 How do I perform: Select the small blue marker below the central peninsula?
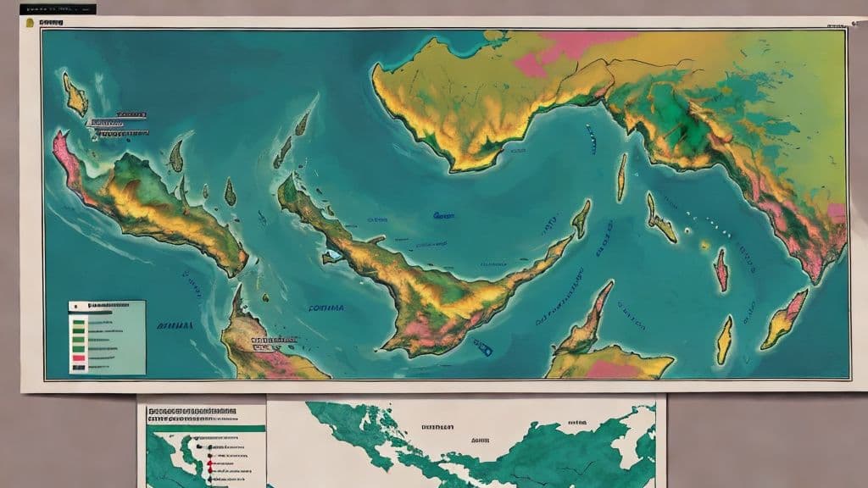point(482,347)
